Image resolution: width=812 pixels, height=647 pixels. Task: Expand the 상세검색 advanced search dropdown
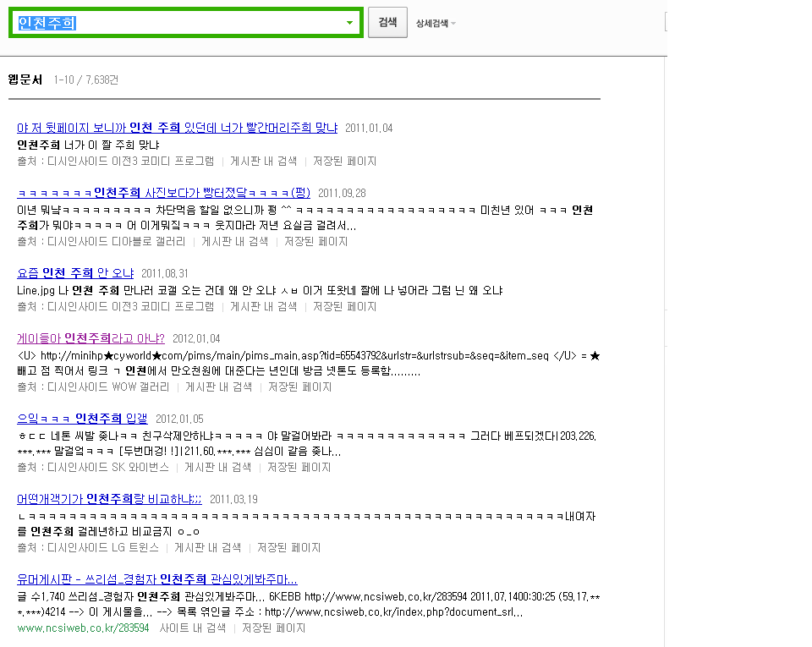tap(436, 24)
